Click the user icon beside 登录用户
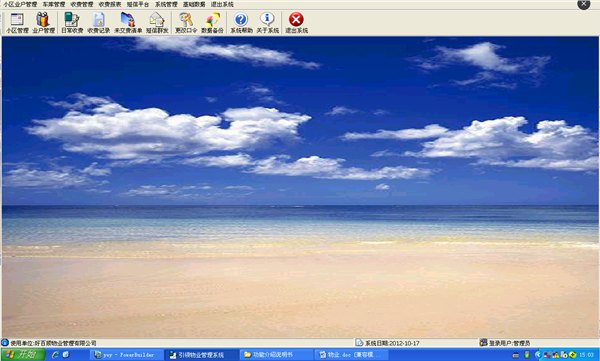This screenshot has width=600, height=361. (483, 343)
